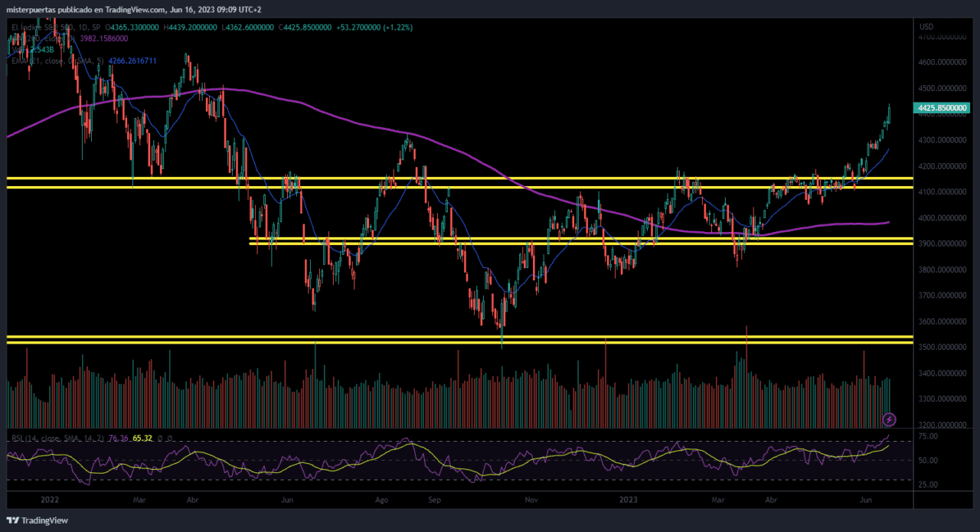
Task: Click the USD currency label on price axis
Action: click(x=926, y=26)
